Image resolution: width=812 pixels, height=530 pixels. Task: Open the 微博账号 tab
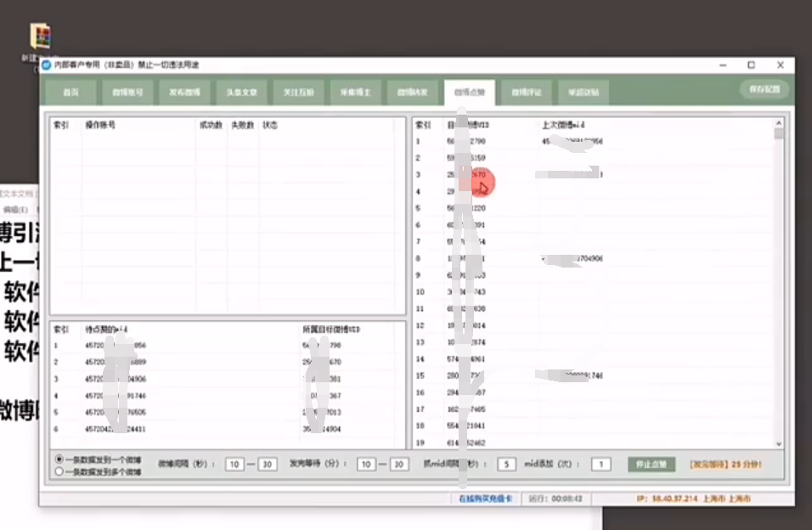pos(127,93)
